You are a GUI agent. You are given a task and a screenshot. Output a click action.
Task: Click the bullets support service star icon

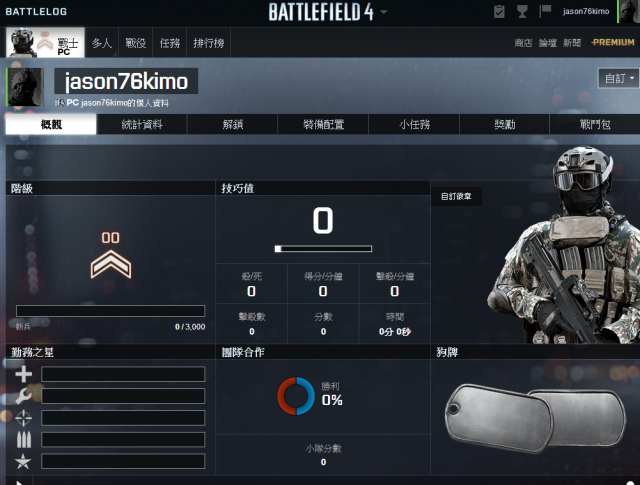(x=23, y=440)
